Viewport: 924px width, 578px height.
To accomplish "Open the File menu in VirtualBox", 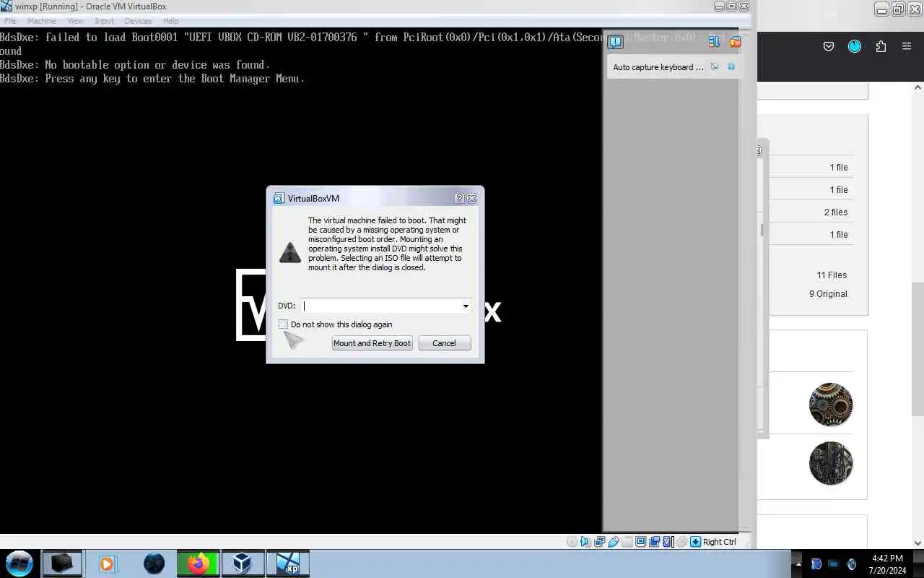I will [x=10, y=21].
